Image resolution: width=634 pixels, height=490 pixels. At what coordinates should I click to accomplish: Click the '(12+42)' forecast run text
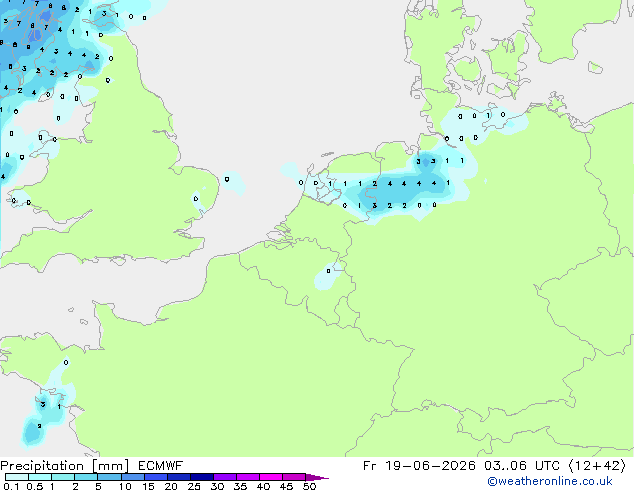[x=597, y=466]
